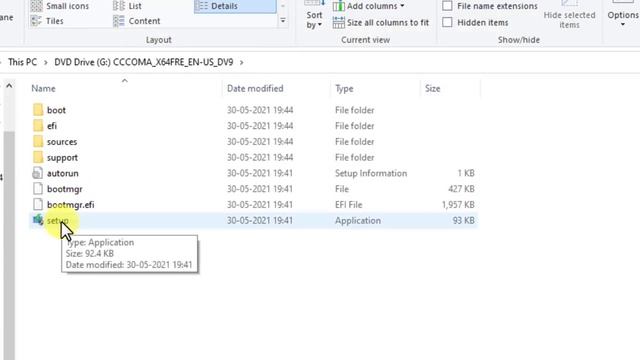Select Small icons layout option
This screenshot has width=640, height=360.
click(x=60, y=6)
